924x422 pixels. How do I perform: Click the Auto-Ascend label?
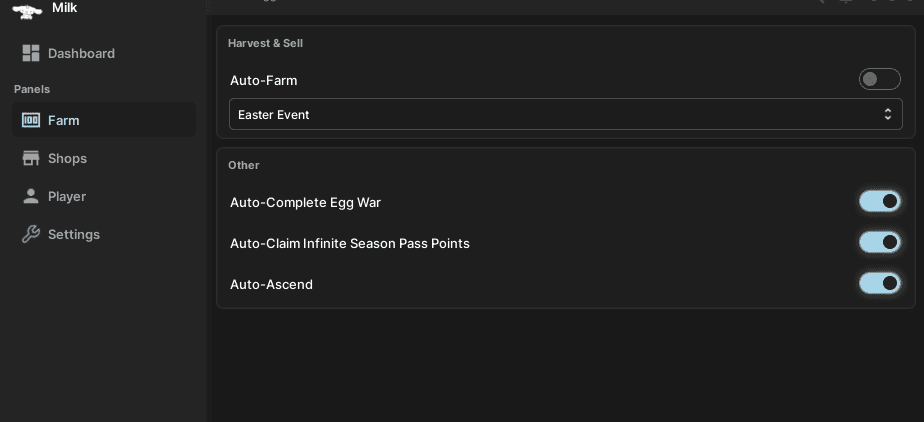[271, 284]
